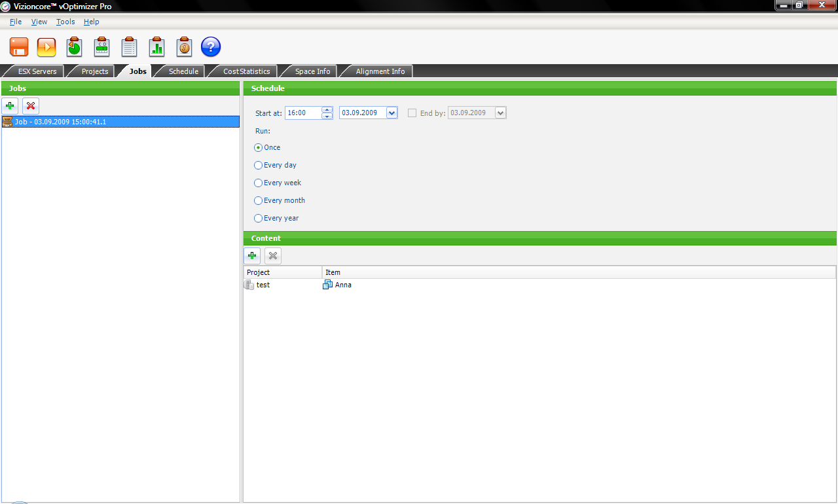Click the Start at time field

[x=303, y=113]
